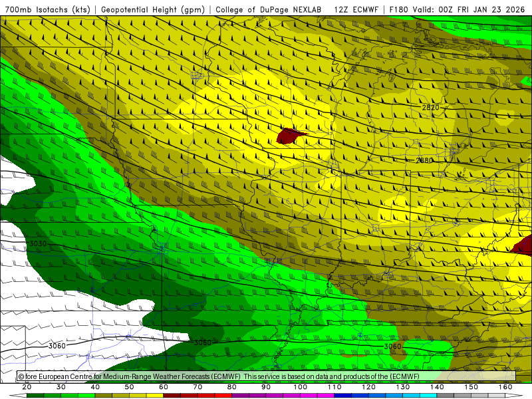Click the 160 value on the color scale
Screen dimensions: 532x399
505,387
